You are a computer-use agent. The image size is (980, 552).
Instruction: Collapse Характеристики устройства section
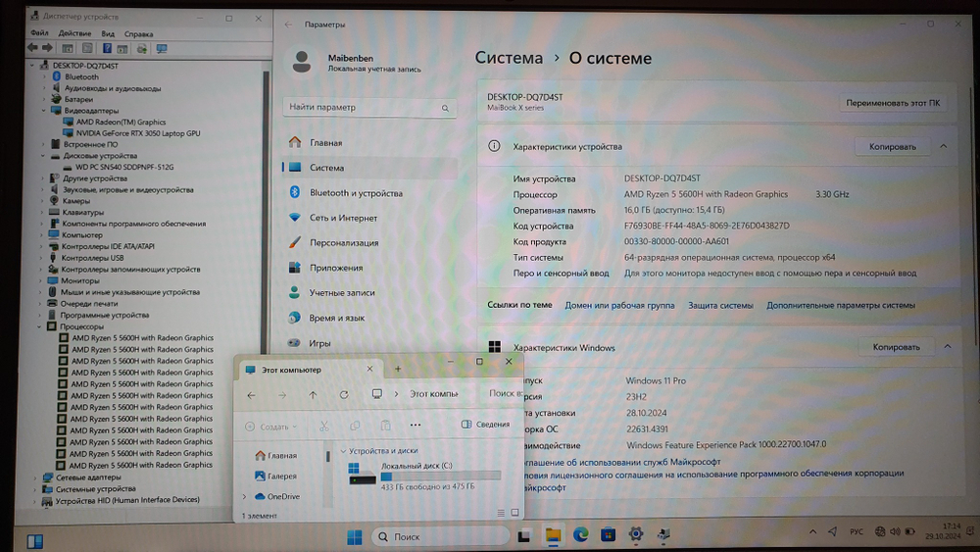pos(943,146)
